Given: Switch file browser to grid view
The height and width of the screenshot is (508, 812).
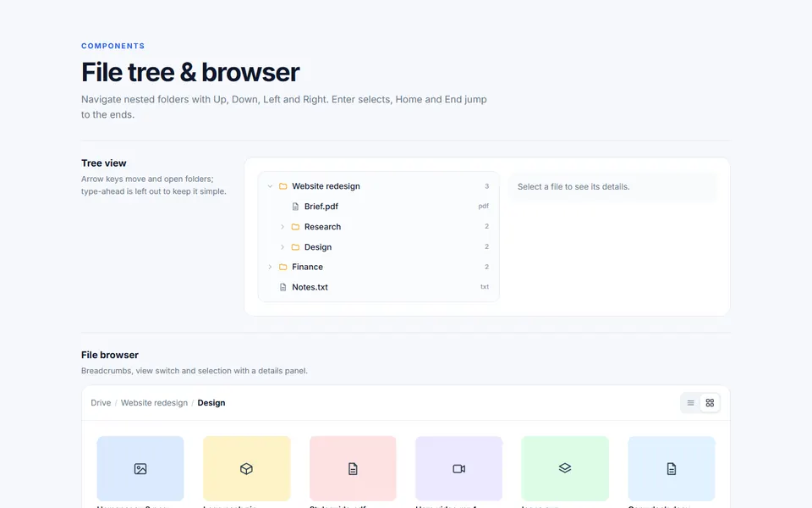Looking at the screenshot, I should coord(710,403).
